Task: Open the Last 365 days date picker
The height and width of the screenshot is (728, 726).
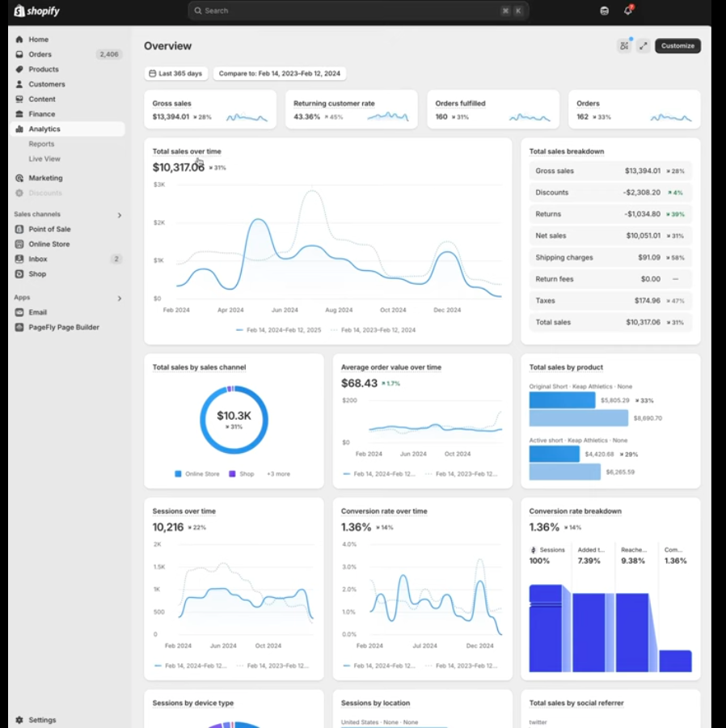Action: pos(175,74)
